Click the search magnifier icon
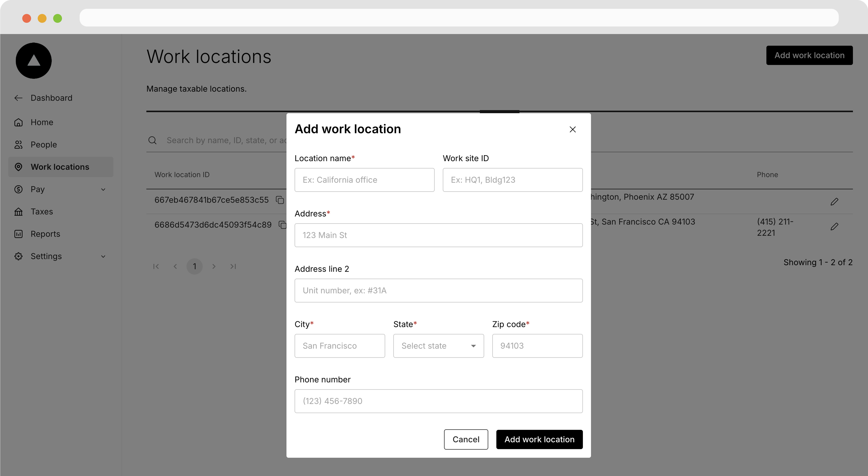 pos(152,140)
